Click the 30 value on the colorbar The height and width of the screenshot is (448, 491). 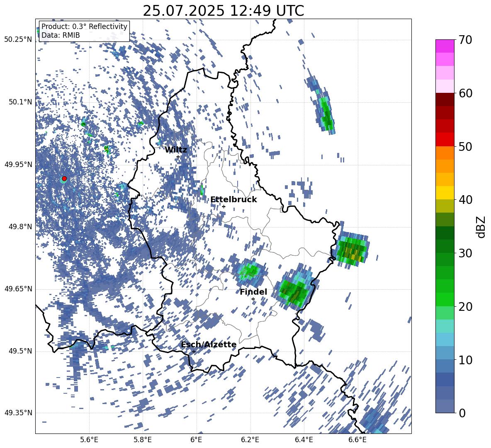pos(465,253)
